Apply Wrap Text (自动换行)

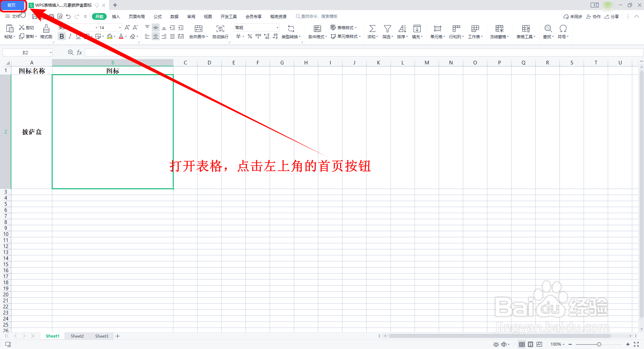click(220, 32)
